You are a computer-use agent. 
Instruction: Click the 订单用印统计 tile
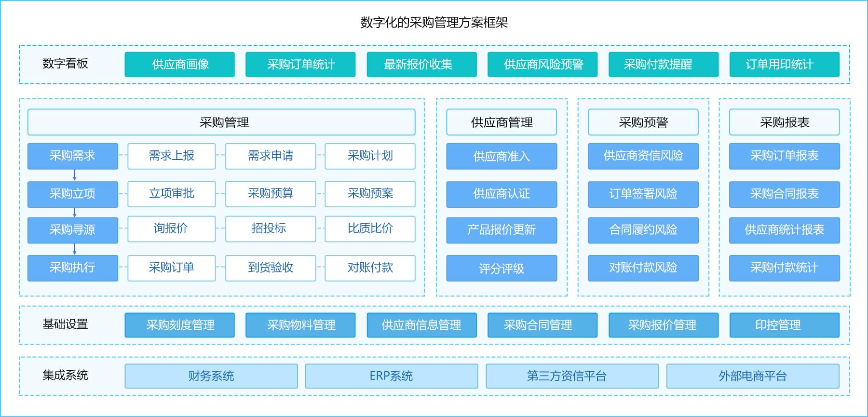[784, 65]
